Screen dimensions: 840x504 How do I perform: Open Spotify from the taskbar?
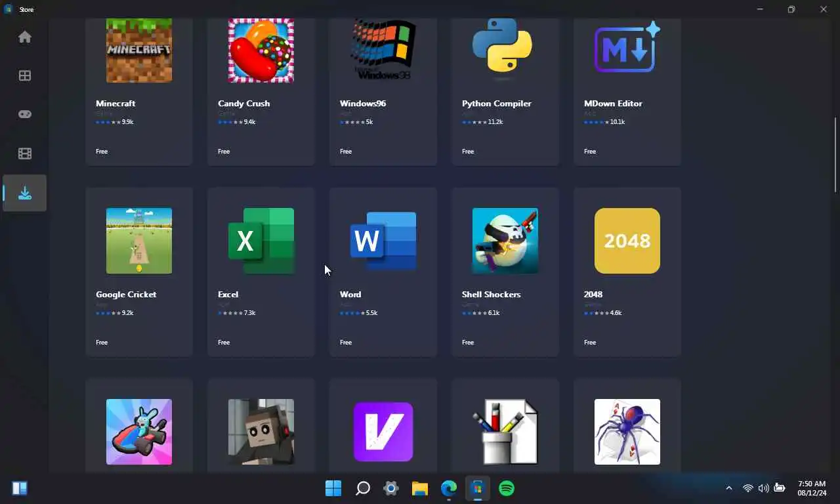pyautogui.click(x=507, y=488)
